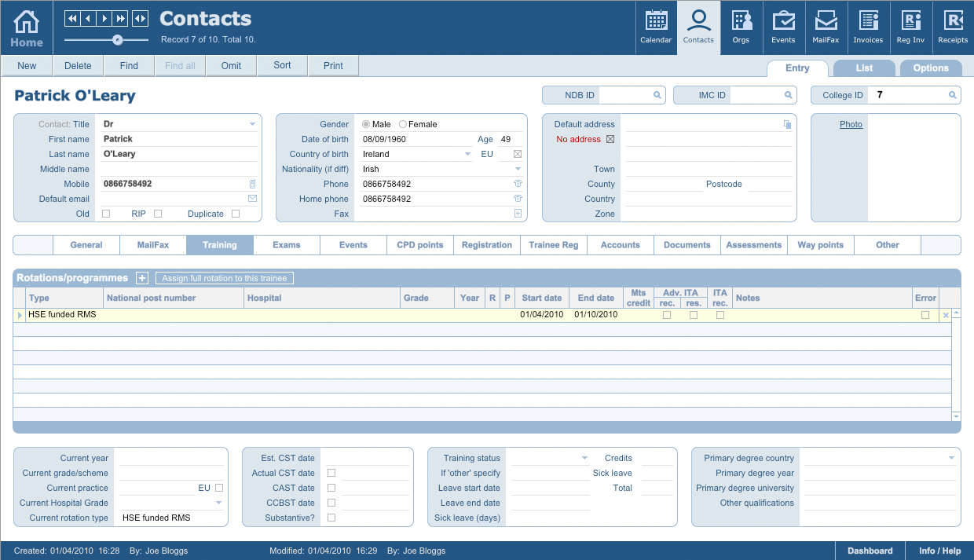Jump to the first record
974x560 pixels.
click(72, 18)
